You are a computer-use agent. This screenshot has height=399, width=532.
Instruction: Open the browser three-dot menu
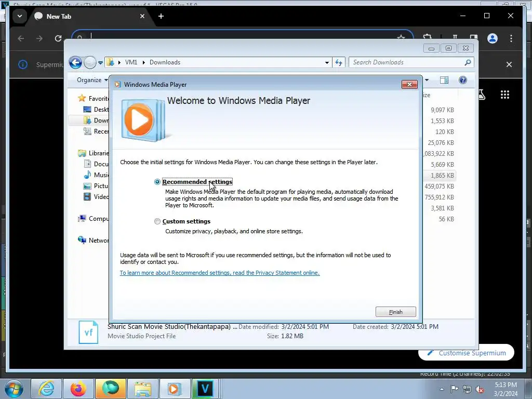click(x=511, y=38)
